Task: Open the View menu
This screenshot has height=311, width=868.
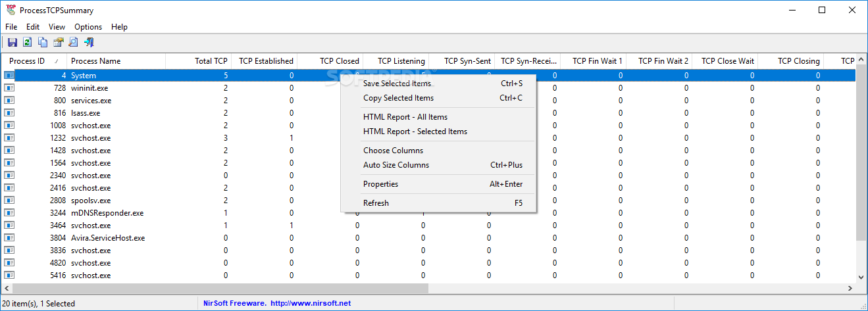Action: coord(57,27)
